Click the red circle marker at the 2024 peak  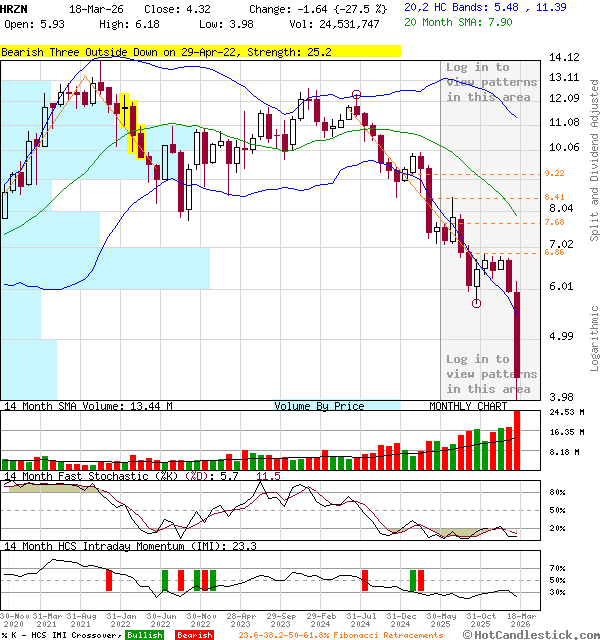357,95
